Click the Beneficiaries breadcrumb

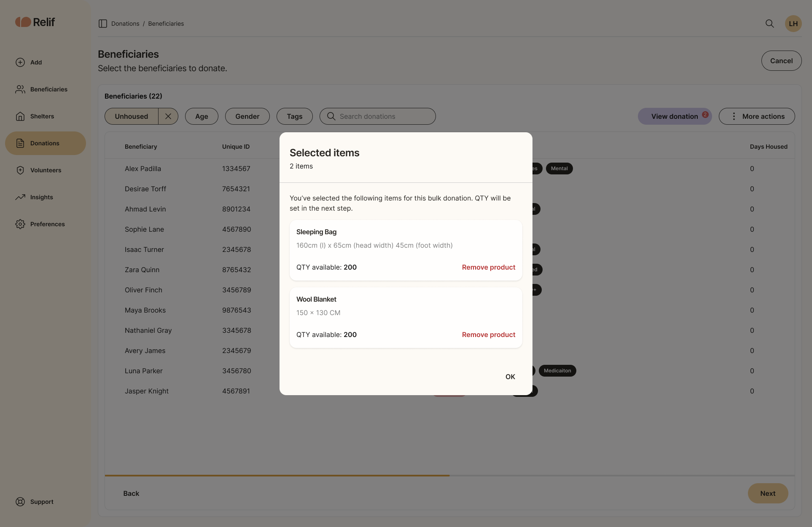(x=166, y=24)
